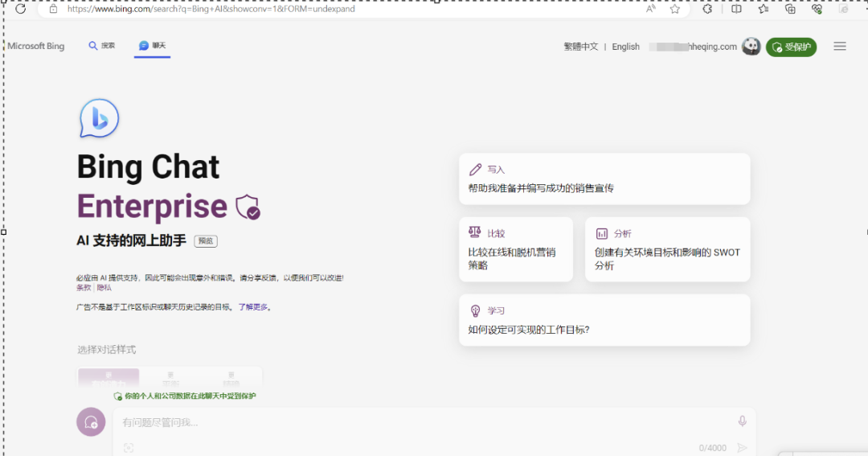
Task: Start a new topic with purple chat button
Action: tap(91, 422)
